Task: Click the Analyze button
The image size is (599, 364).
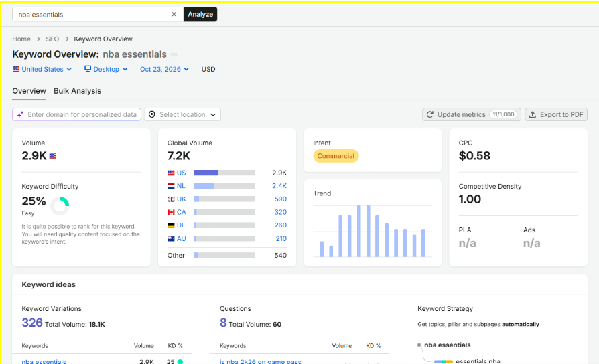Action: click(x=200, y=15)
